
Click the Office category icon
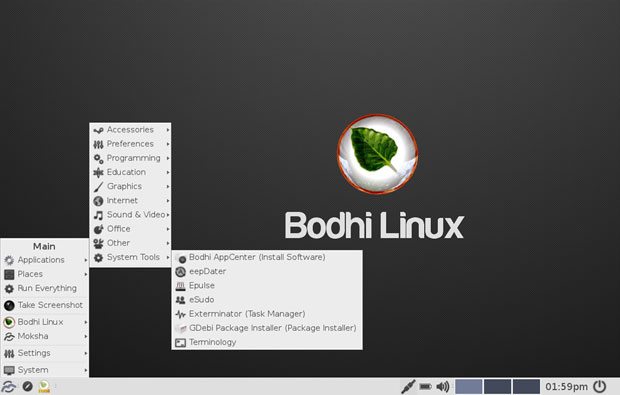click(x=98, y=229)
